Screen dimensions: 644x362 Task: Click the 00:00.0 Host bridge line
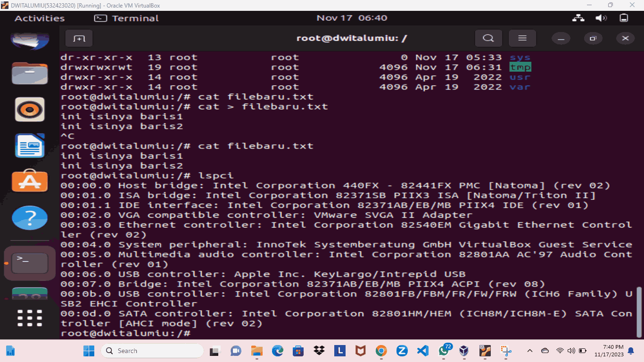click(336, 185)
